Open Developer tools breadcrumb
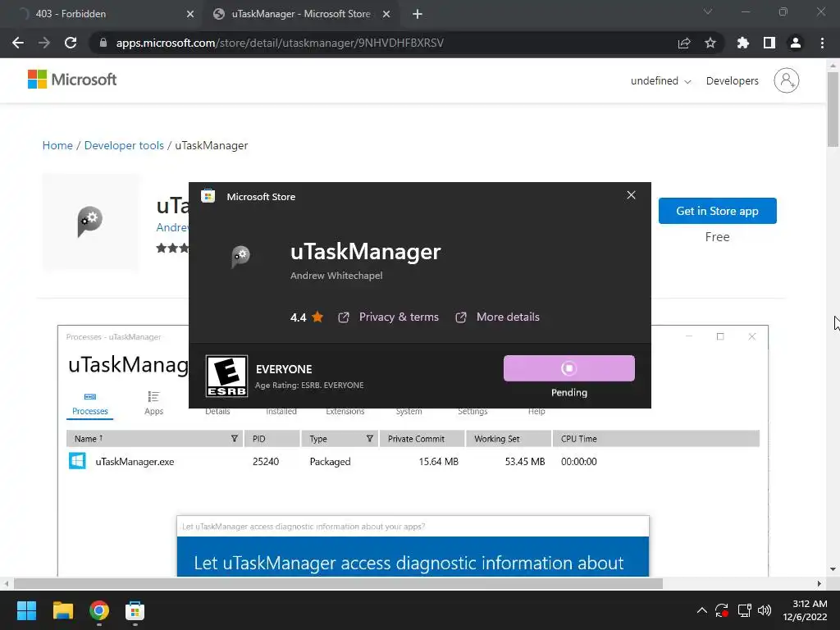840x630 pixels. pos(124,146)
